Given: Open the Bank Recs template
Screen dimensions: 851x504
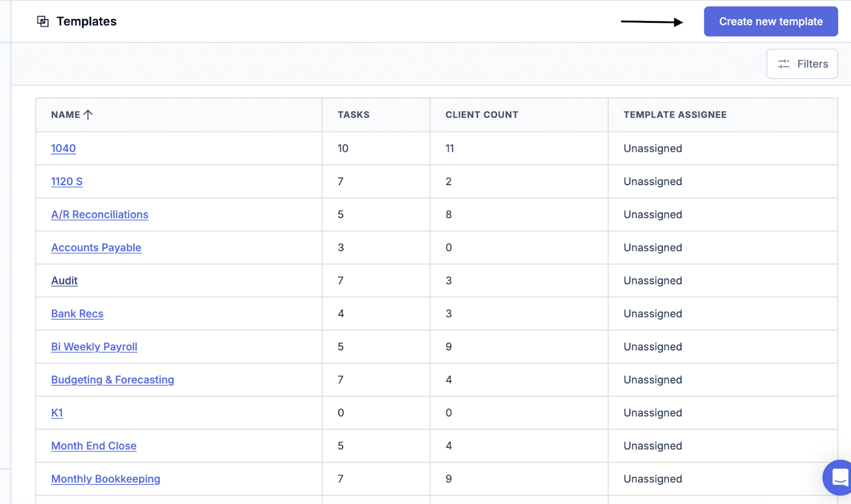Looking at the screenshot, I should point(77,314).
